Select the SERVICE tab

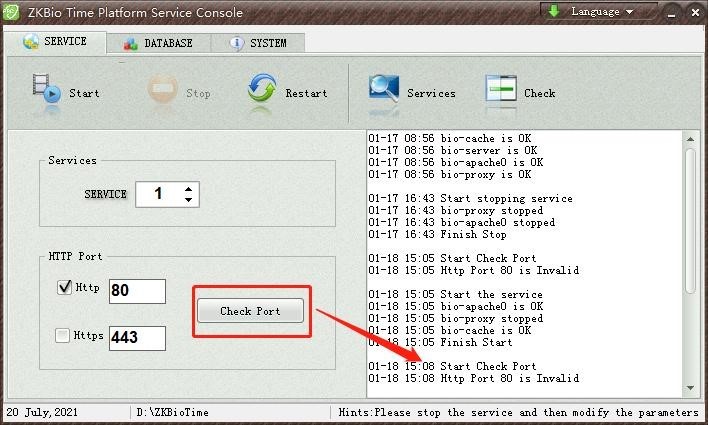[x=55, y=42]
